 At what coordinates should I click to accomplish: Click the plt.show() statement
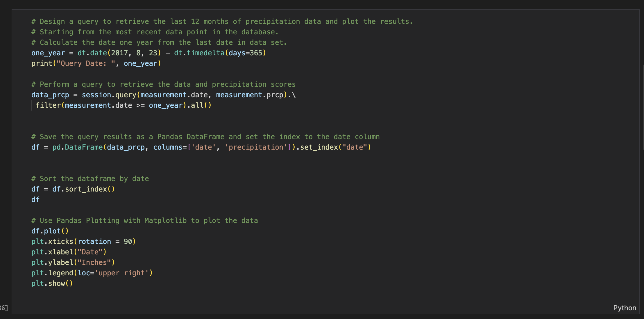(x=52, y=283)
